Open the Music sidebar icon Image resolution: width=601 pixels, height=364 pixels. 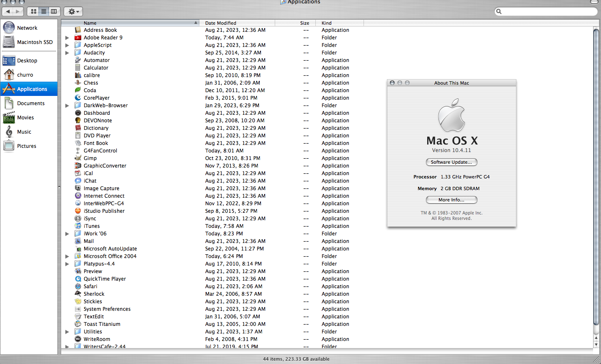click(x=9, y=132)
